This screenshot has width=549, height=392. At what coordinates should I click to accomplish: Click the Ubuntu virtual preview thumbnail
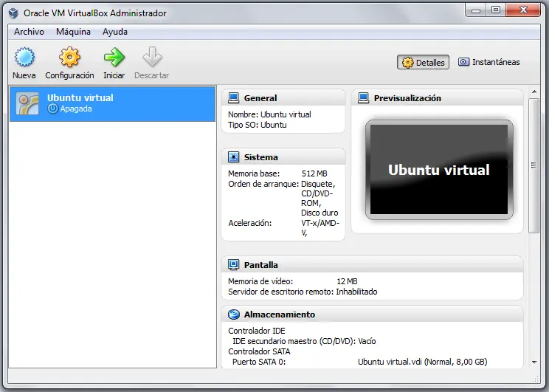click(439, 170)
